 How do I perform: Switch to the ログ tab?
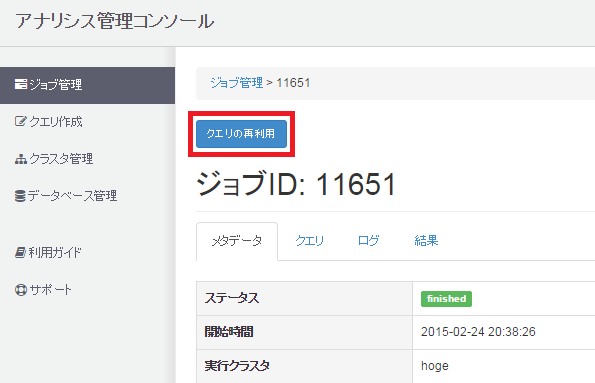tap(368, 241)
